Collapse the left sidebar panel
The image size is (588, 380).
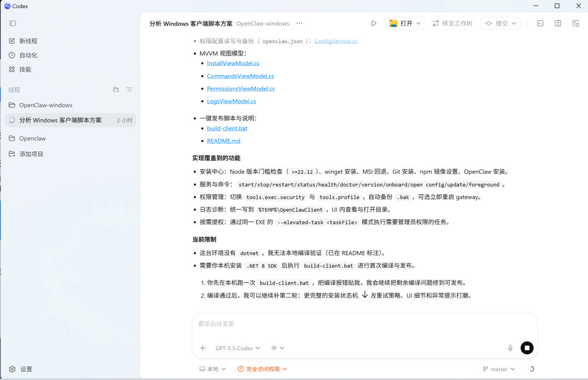coord(13,23)
